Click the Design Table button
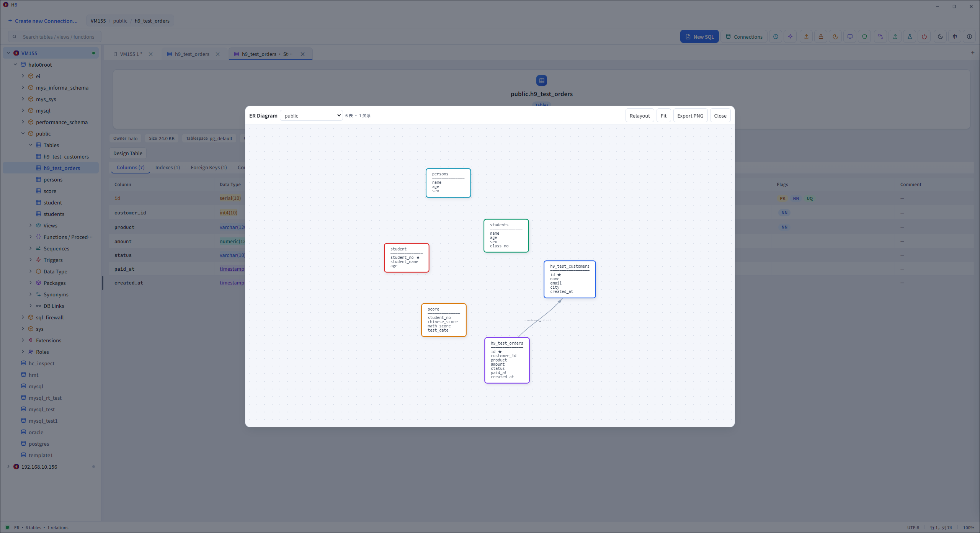Screen dimensions: 980x533 [x=127, y=154]
